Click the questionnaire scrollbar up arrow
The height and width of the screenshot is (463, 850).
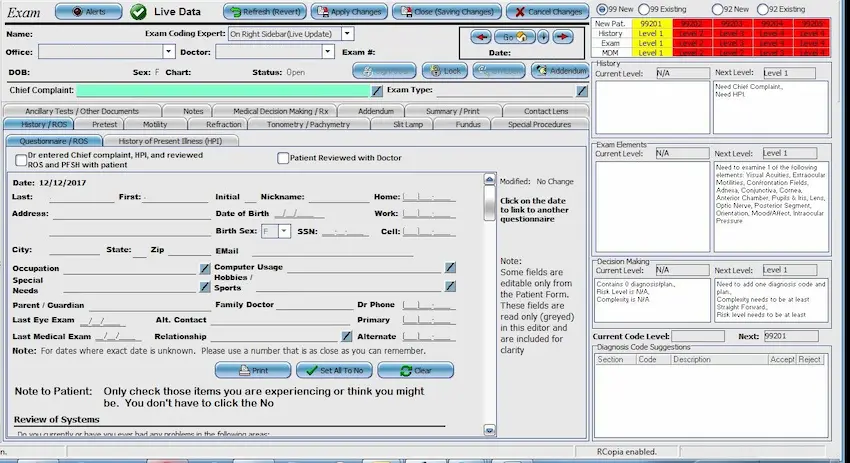click(x=490, y=179)
